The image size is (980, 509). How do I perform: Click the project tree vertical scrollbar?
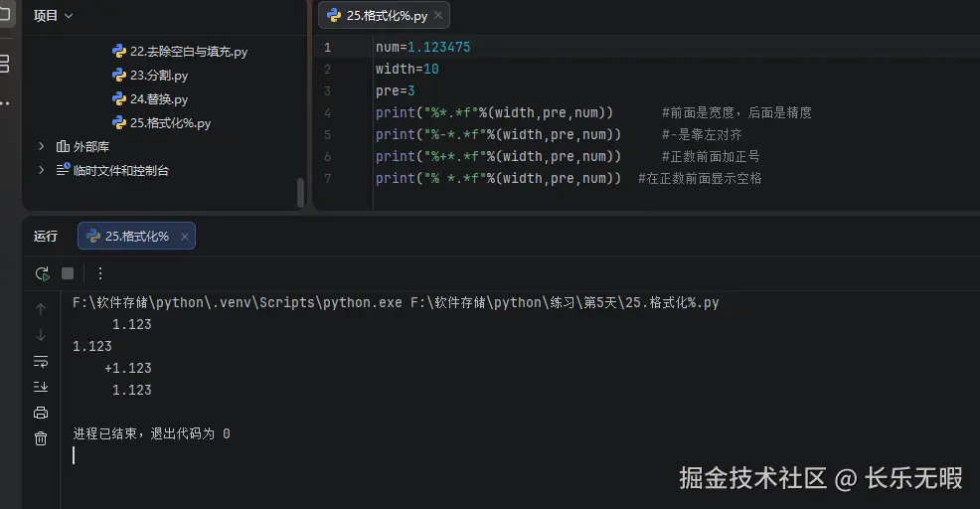point(300,193)
